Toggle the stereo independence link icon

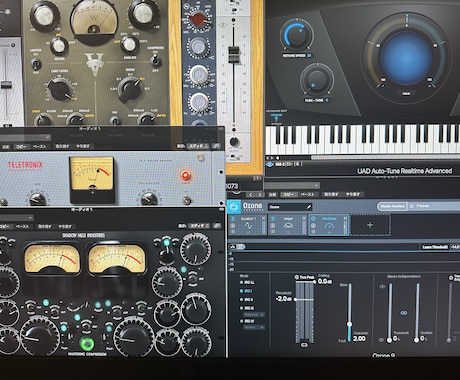point(403,313)
